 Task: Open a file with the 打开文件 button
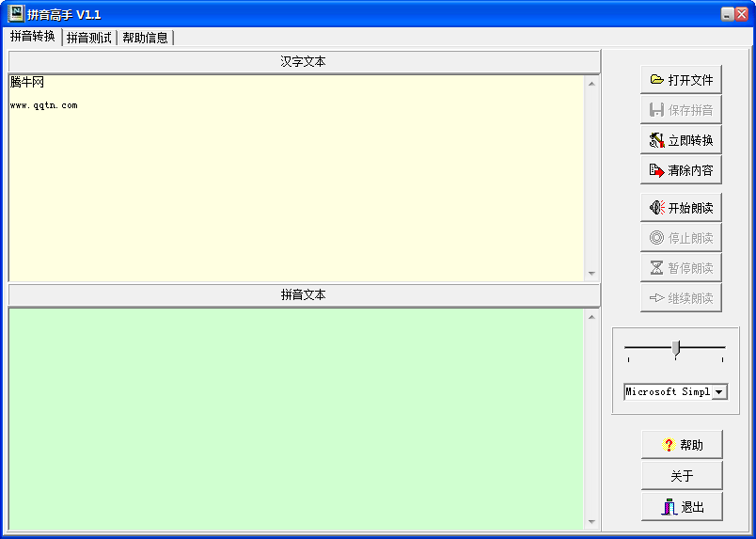pos(681,80)
